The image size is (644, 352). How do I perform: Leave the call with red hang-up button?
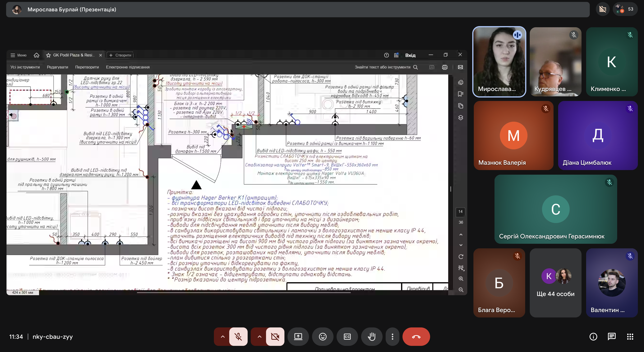416,337
